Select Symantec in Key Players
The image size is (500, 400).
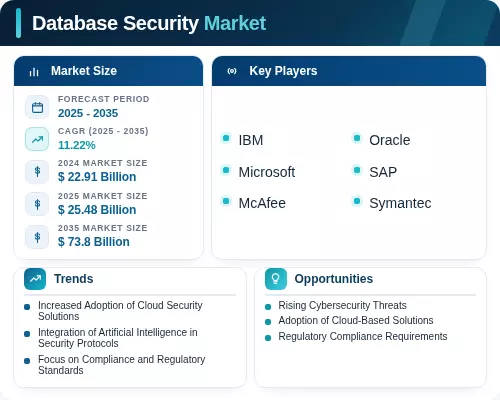pos(400,203)
